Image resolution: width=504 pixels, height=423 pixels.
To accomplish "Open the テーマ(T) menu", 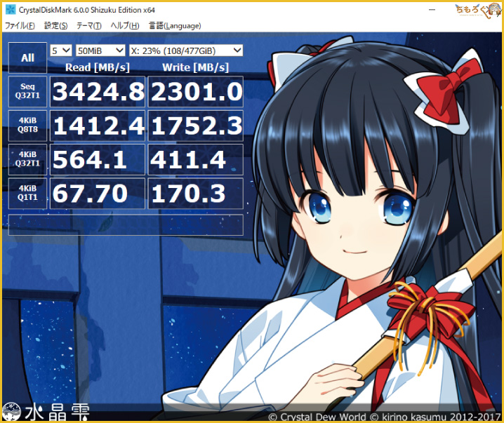I will pos(88,26).
